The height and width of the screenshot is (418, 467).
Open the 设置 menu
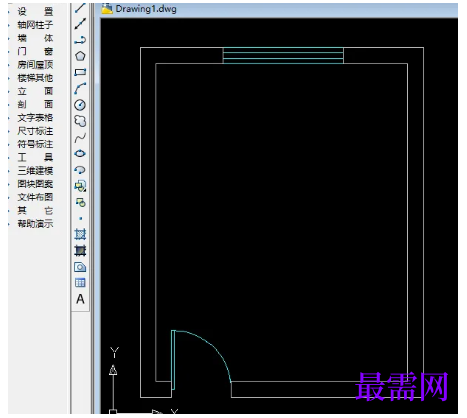(35, 12)
